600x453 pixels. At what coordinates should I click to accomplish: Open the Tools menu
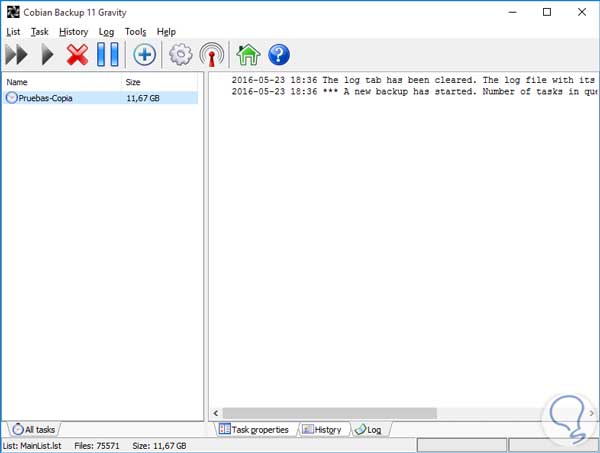coord(135,32)
